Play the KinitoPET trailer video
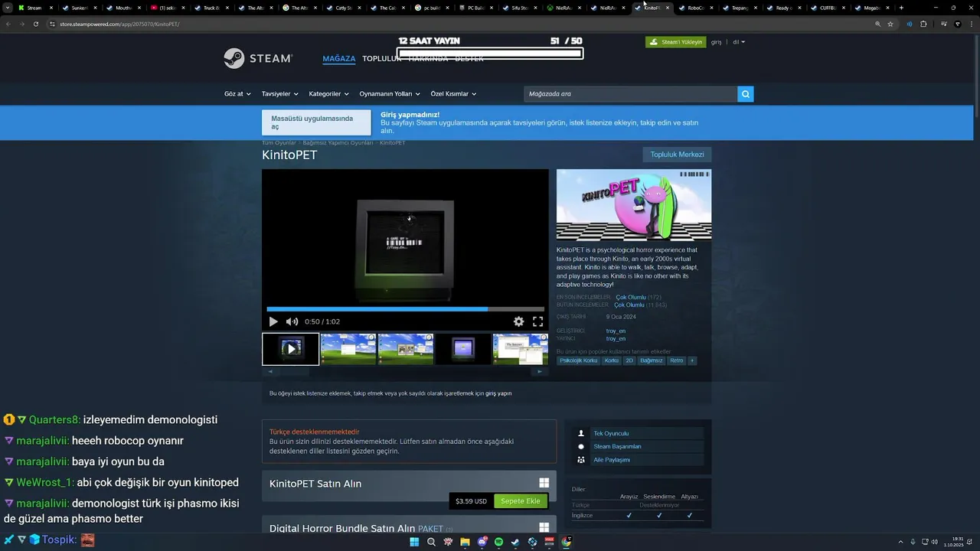This screenshot has height=551, width=980. click(x=273, y=321)
